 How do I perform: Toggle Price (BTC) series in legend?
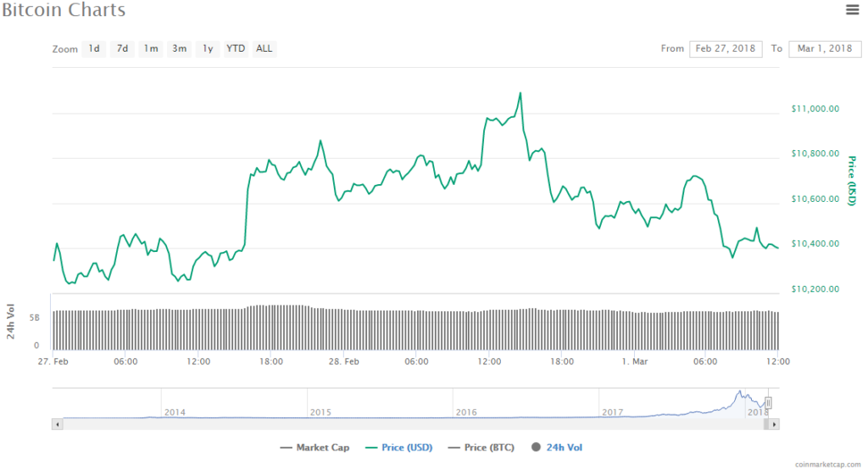[481, 447]
